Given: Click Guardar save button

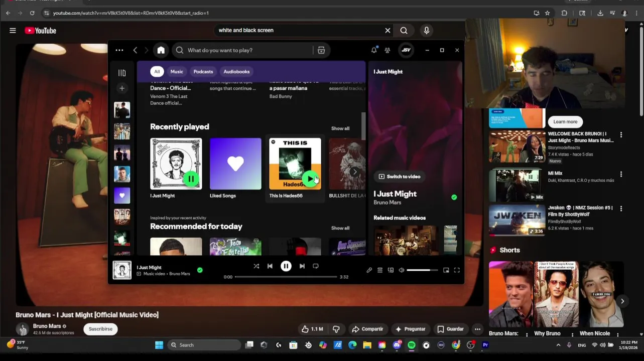Looking at the screenshot, I should (450, 329).
